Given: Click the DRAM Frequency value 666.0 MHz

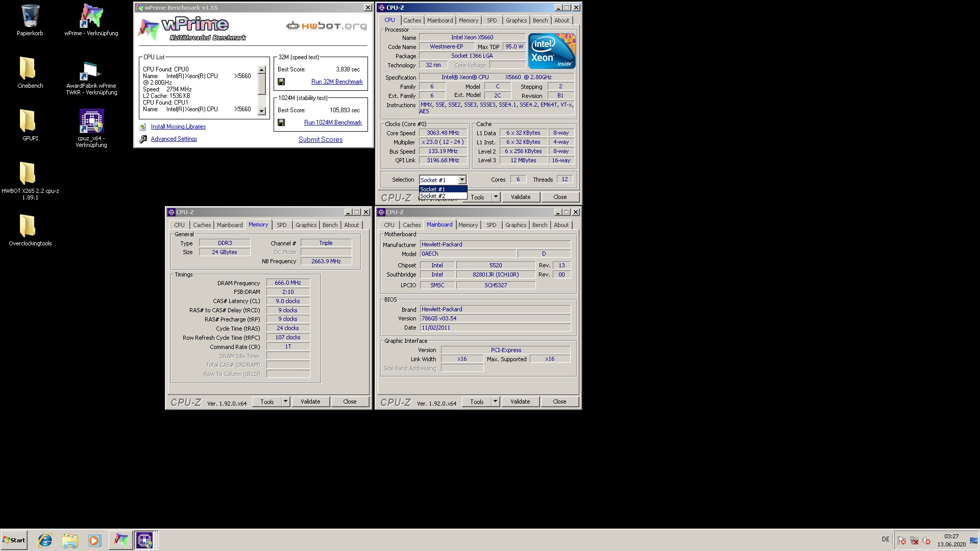Looking at the screenshot, I should coord(288,283).
